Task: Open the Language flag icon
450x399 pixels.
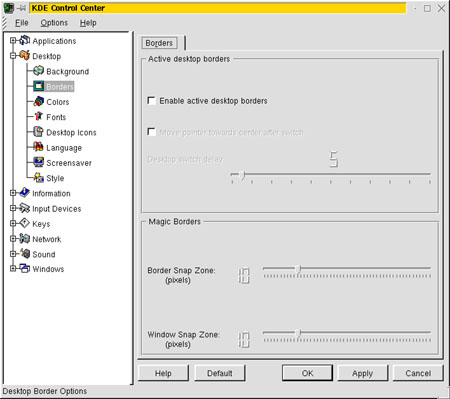Action: coord(39,147)
